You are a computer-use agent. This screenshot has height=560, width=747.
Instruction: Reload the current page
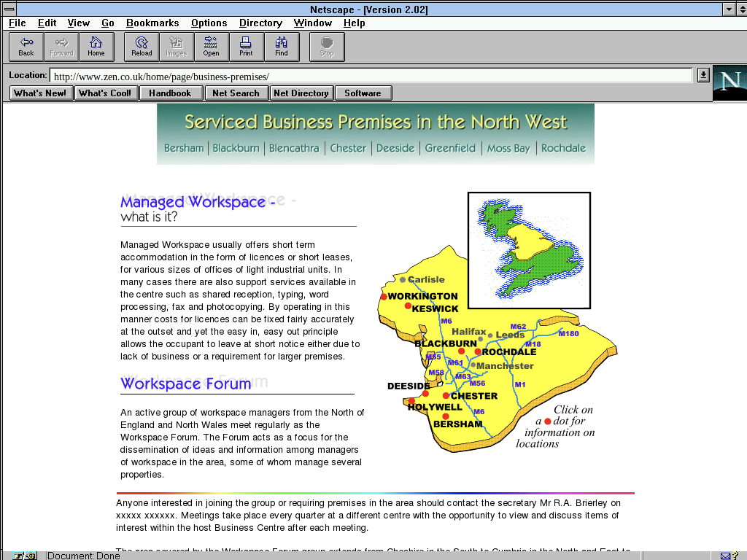(x=142, y=47)
